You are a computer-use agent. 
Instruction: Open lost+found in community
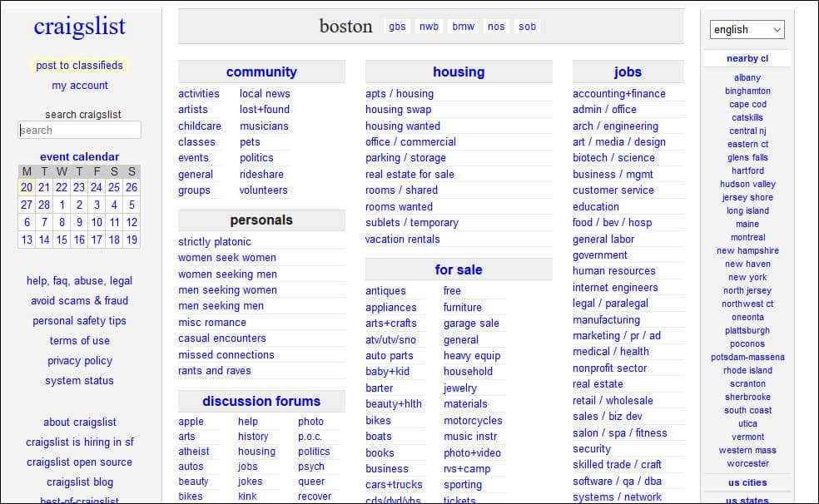[265, 110]
